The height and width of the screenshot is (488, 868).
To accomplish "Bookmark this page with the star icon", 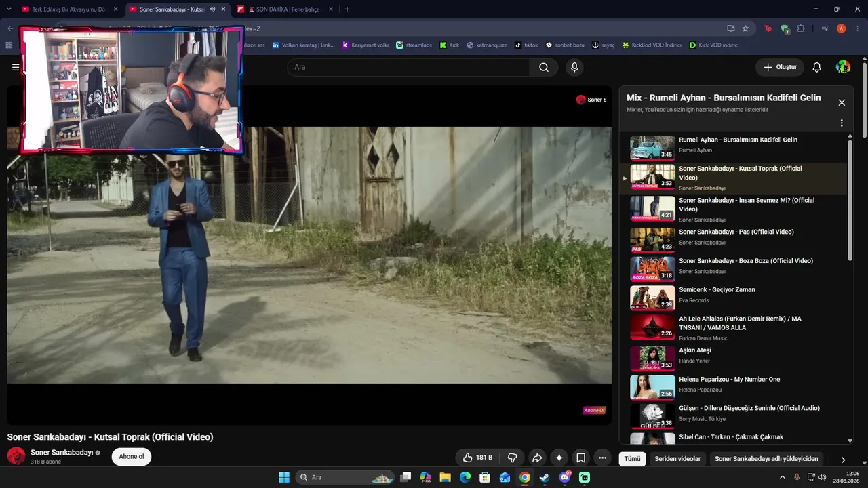I will (745, 28).
